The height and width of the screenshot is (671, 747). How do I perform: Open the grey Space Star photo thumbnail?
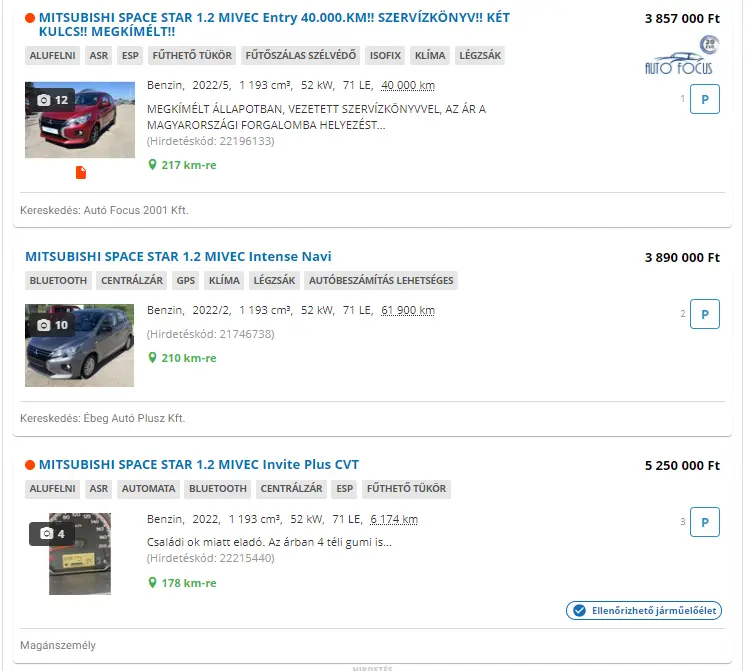point(80,345)
